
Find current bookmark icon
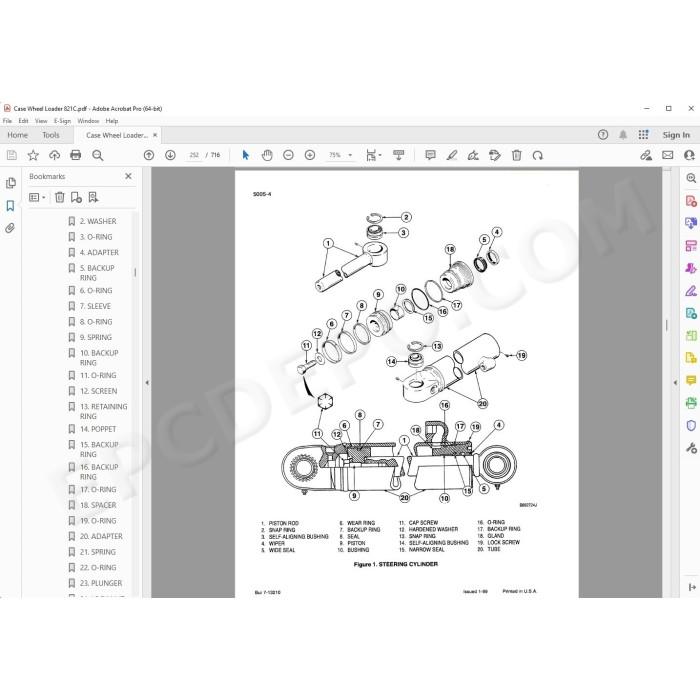(93, 197)
